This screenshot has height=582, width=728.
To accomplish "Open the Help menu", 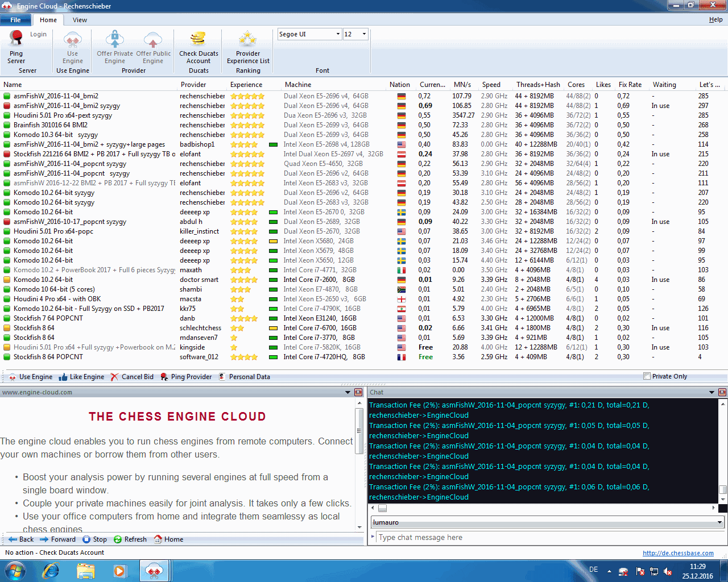I will (715, 19).
